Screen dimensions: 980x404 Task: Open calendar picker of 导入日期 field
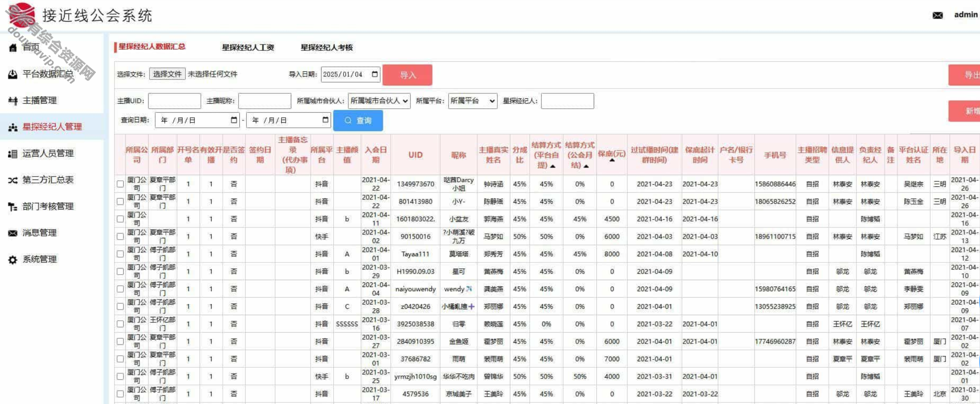click(375, 74)
